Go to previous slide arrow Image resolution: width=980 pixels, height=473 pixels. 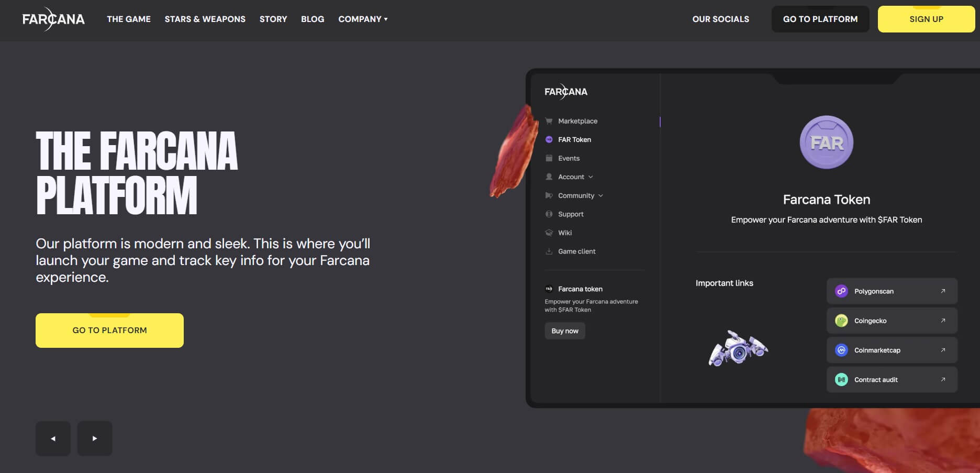click(x=53, y=438)
